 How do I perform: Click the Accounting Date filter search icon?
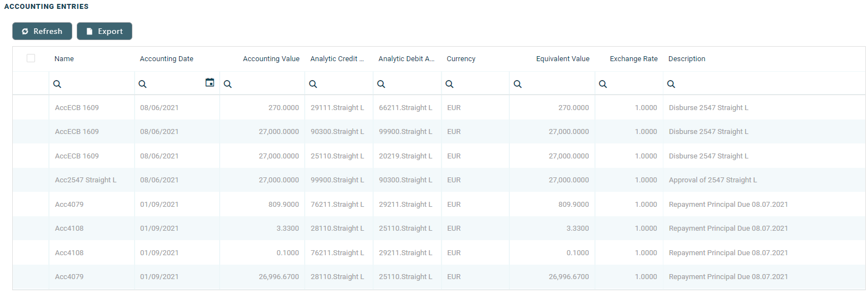click(x=142, y=84)
